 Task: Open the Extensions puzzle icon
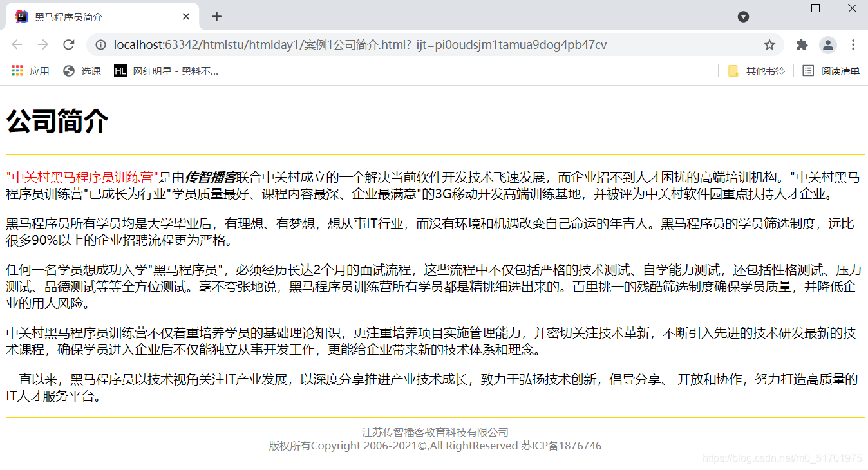pyautogui.click(x=802, y=45)
